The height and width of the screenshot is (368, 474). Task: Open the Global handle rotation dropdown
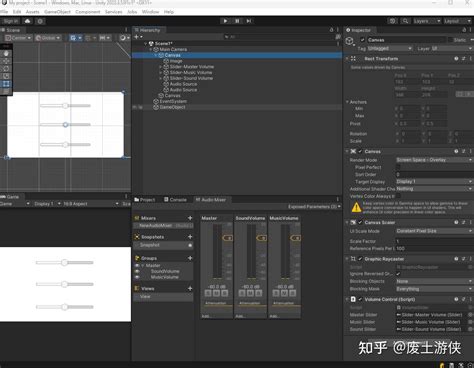click(x=48, y=38)
